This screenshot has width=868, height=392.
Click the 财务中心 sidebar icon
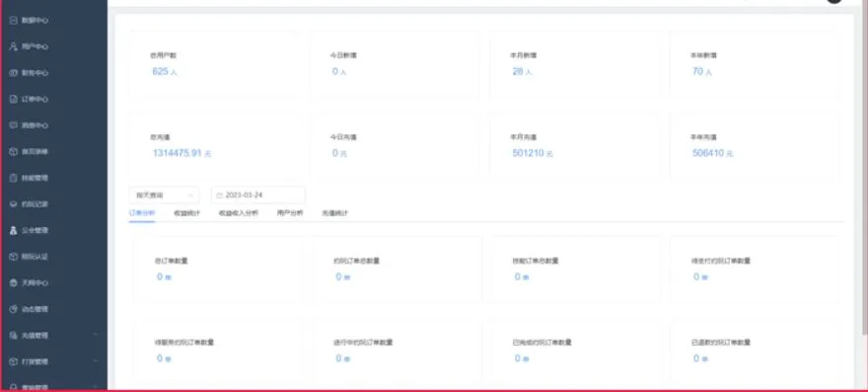(x=14, y=73)
